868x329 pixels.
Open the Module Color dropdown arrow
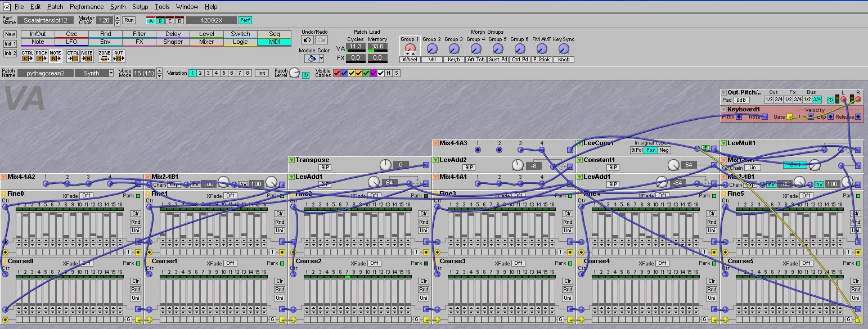[x=321, y=58]
